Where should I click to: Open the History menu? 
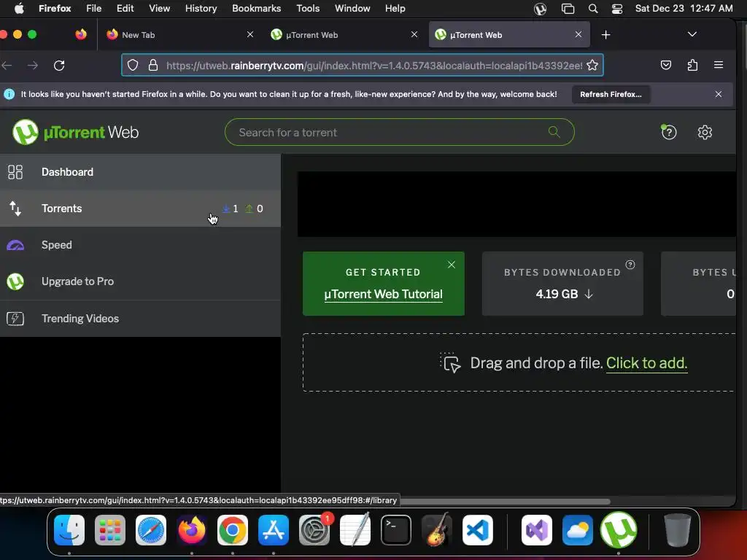point(201,8)
